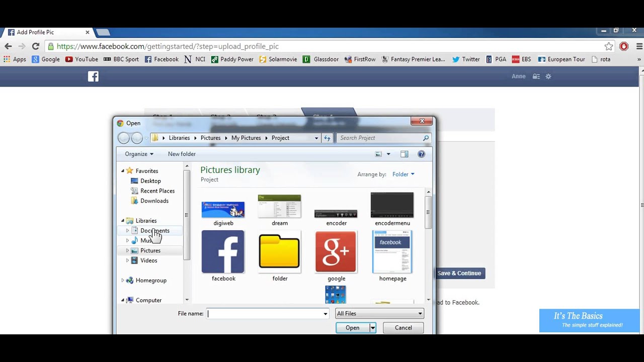Click My Pictures in breadcrumb path

[246, 138]
